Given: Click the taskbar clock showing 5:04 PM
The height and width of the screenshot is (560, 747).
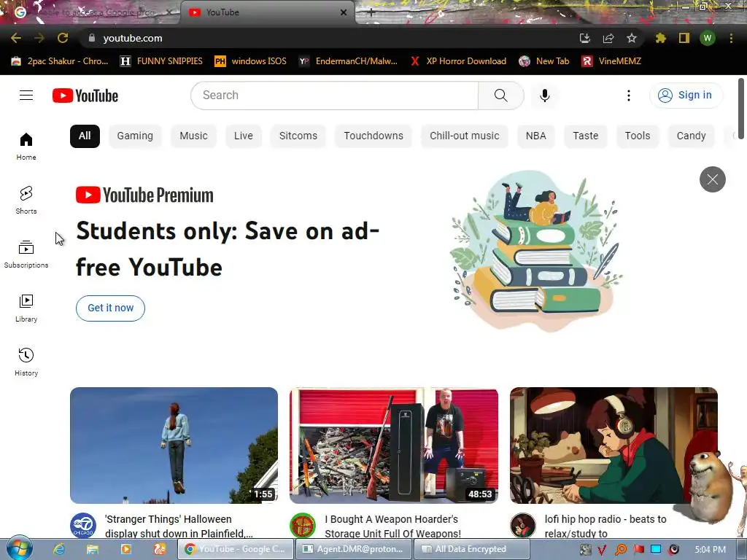Looking at the screenshot, I should [710, 550].
